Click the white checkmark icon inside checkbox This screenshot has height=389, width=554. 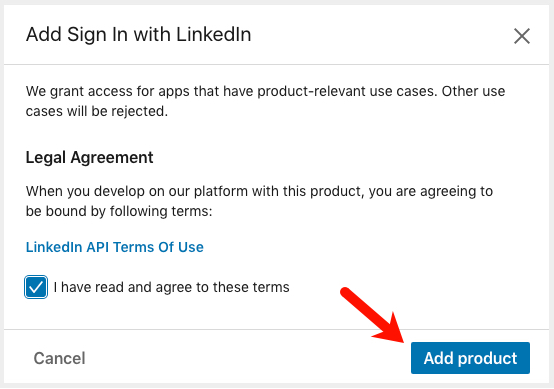click(x=36, y=287)
